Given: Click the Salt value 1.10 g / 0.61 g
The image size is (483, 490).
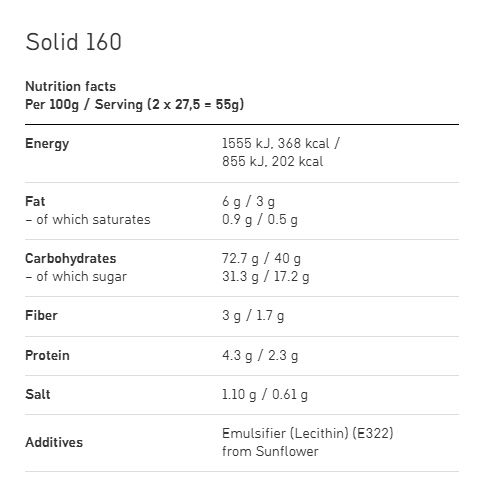Looking at the screenshot, I should (x=265, y=395).
